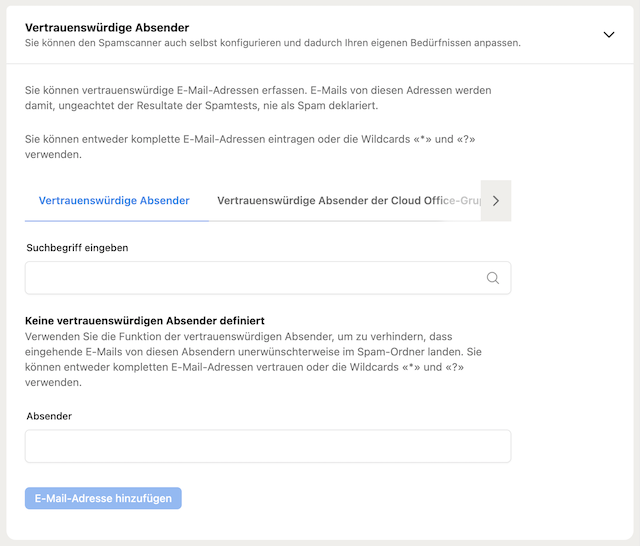Collapse the Vertrauenswürdige Absender section chevron
This screenshot has height=546, width=640.
click(x=609, y=35)
